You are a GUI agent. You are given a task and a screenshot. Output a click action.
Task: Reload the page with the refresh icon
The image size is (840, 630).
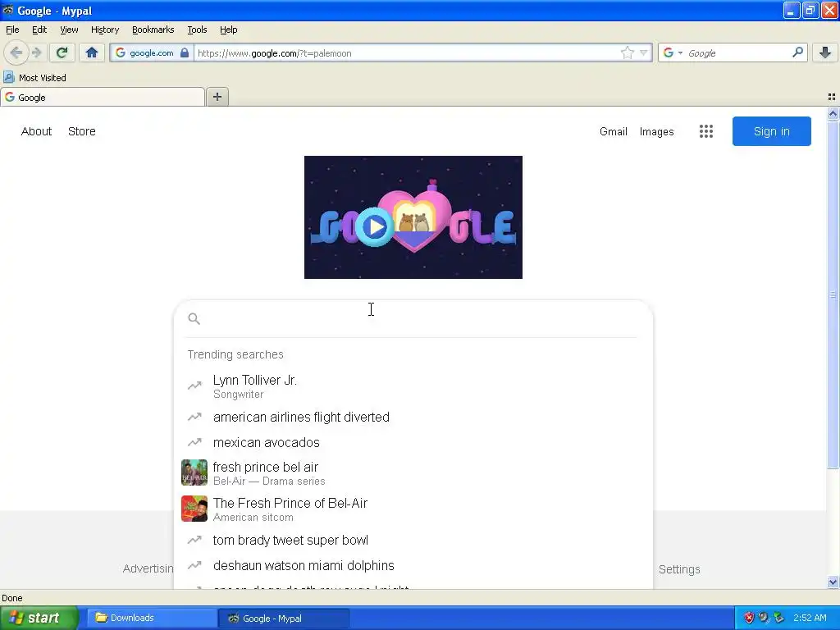pos(62,52)
